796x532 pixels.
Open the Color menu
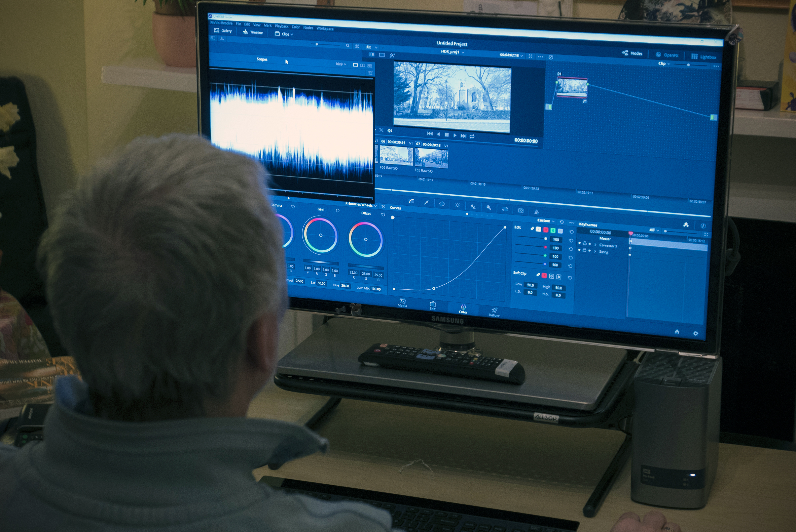296,27
